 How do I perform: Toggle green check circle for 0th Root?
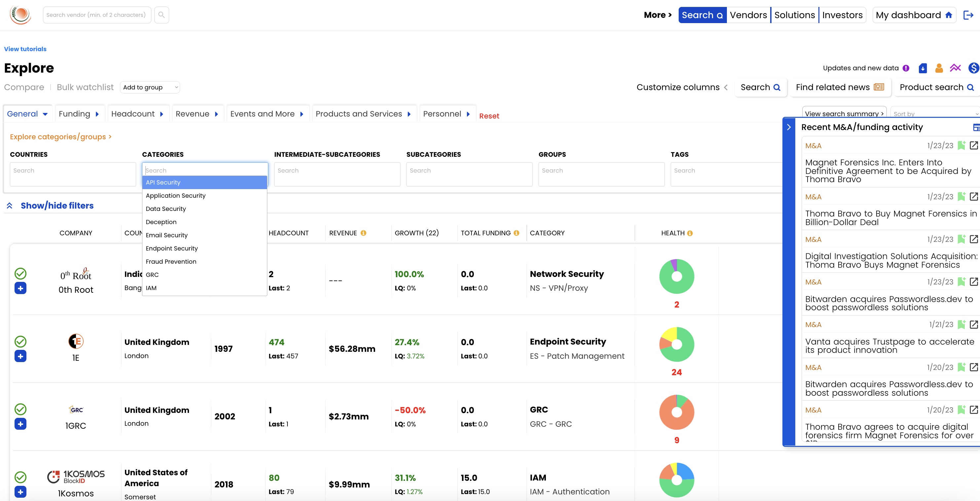point(20,273)
